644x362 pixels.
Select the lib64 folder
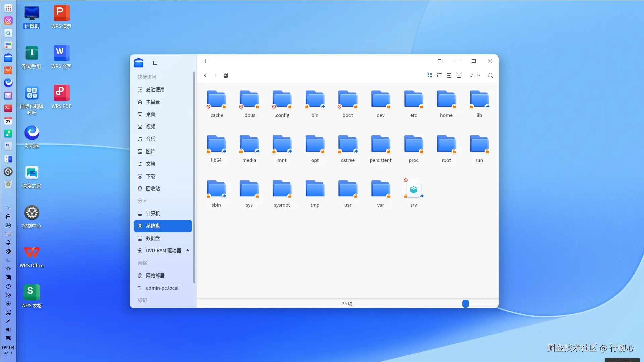[216, 149]
